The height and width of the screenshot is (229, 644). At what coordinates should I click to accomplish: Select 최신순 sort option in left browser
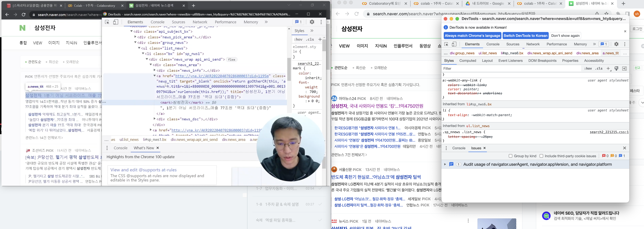tap(53, 62)
